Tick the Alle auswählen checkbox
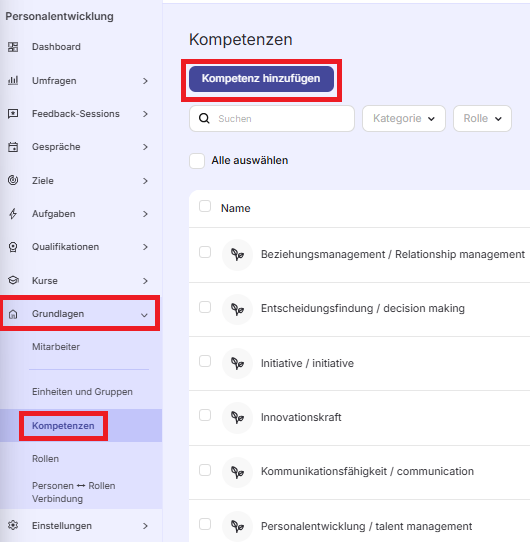530x542 pixels. (197, 161)
